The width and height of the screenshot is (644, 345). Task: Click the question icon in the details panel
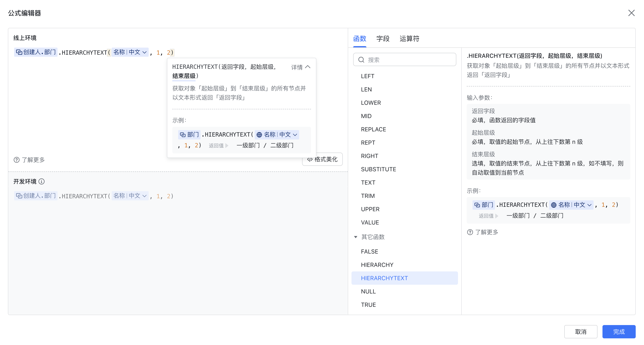pos(470,232)
